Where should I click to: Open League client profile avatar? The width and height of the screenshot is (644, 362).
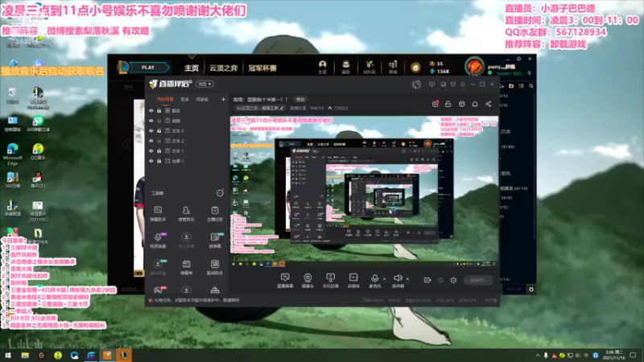tap(474, 67)
